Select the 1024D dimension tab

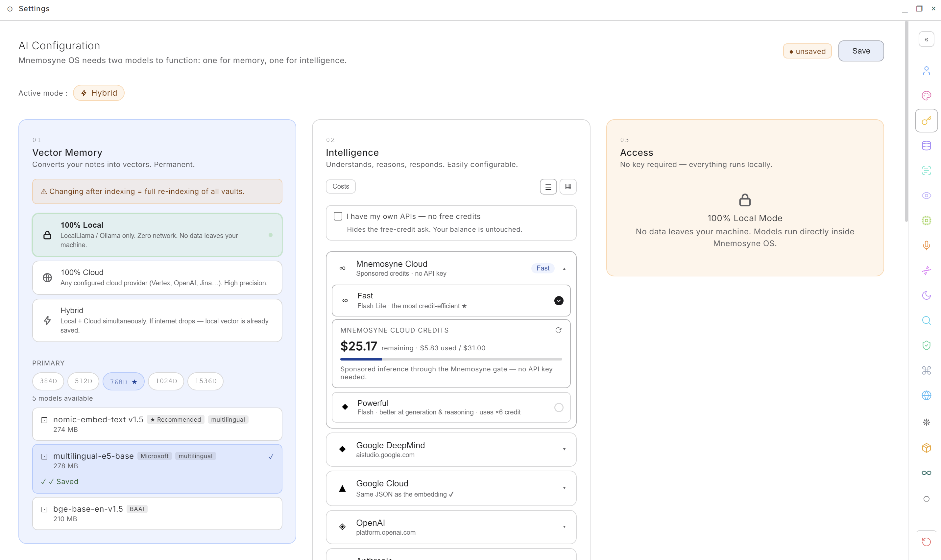tap(166, 381)
